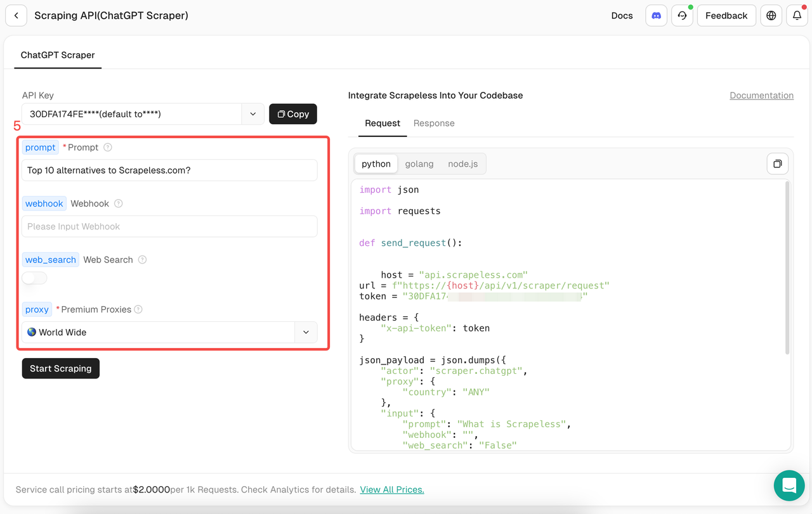812x514 pixels.
Task: Select the ChatGPT Scraper tab
Action: tap(58, 55)
